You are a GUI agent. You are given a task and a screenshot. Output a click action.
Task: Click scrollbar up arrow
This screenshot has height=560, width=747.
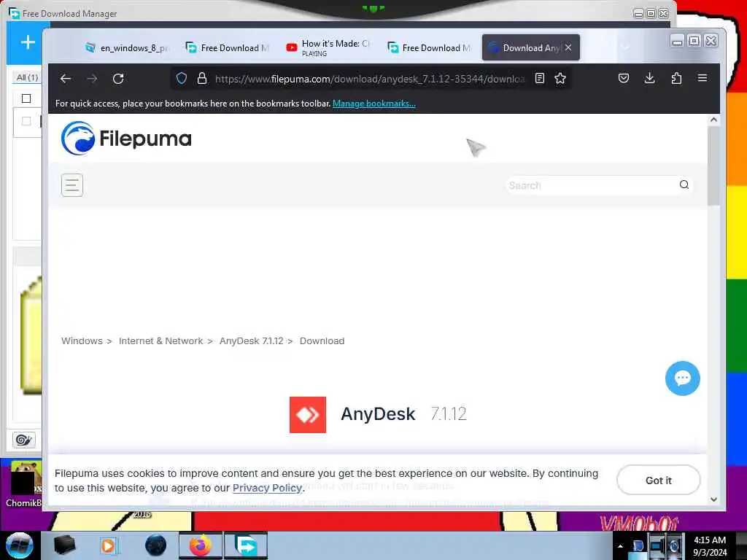click(x=713, y=120)
